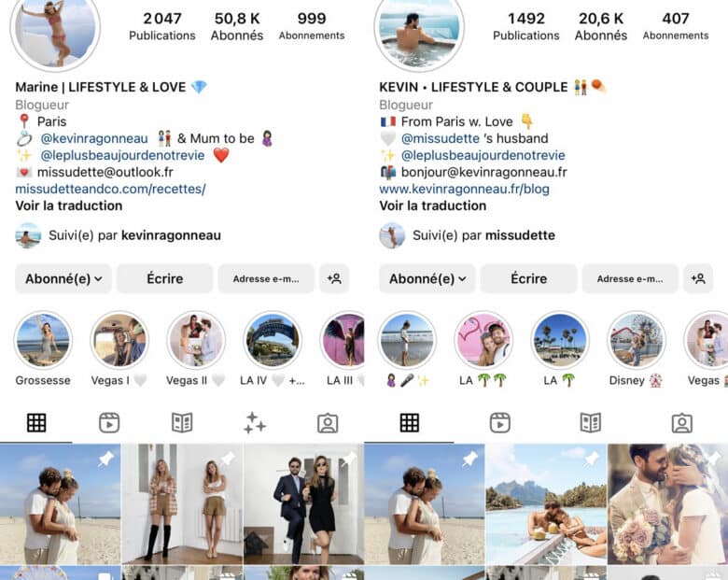Open missudetteandco.com/recettes/ link
Viewport: 728px width, 580px height.
point(110,190)
